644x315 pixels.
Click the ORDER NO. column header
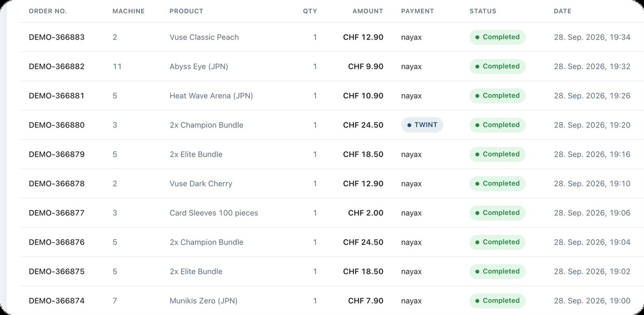click(x=48, y=11)
